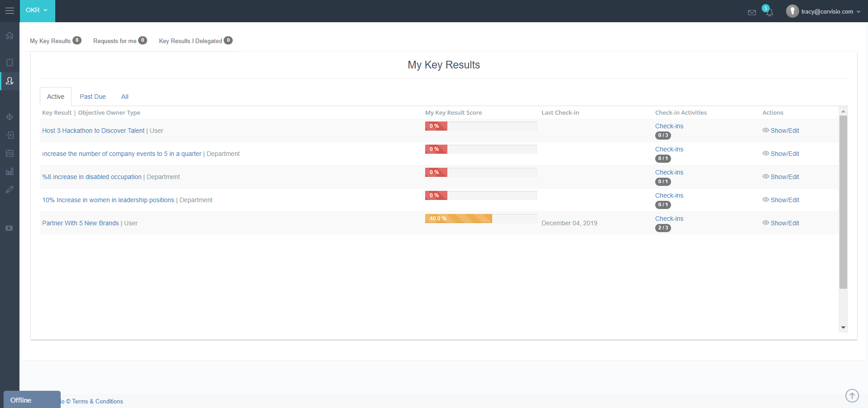This screenshot has width=868, height=408.
Task: Open the Offline chat widget
Action: point(32,400)
